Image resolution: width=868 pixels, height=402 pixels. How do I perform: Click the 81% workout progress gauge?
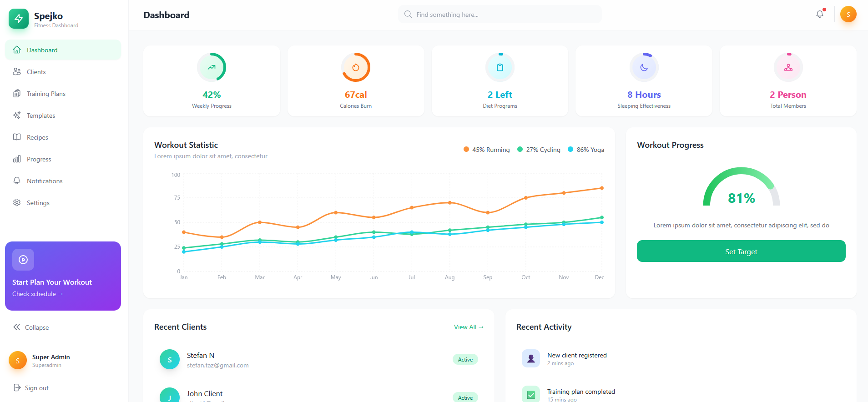(742, 187)
